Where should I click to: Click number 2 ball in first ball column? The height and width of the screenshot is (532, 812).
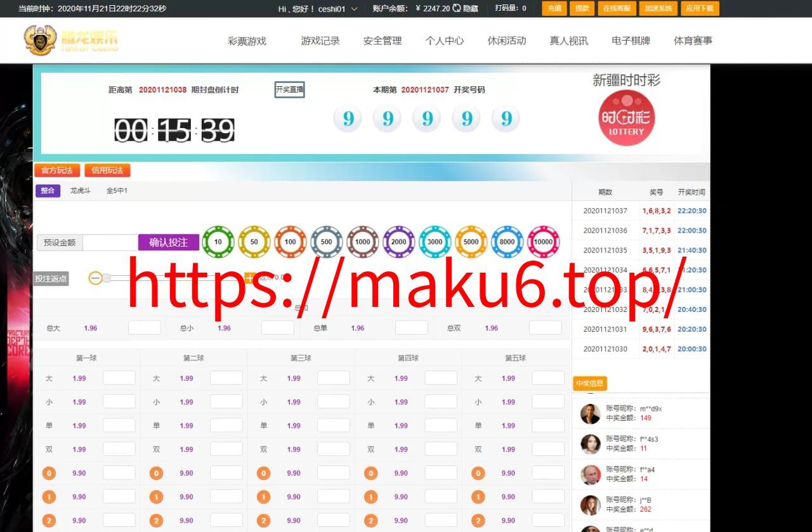pyautogui.click(x=49, y=521)
